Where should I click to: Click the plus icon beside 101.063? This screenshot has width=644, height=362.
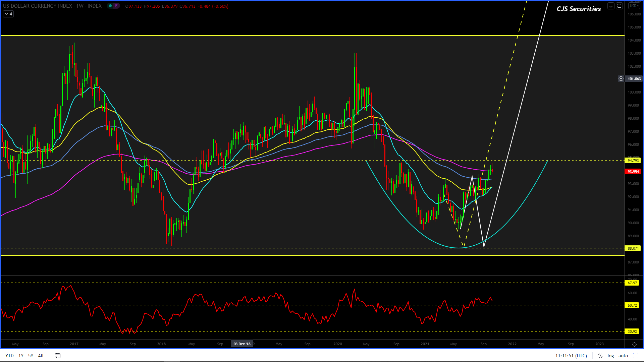click(621, 79)
